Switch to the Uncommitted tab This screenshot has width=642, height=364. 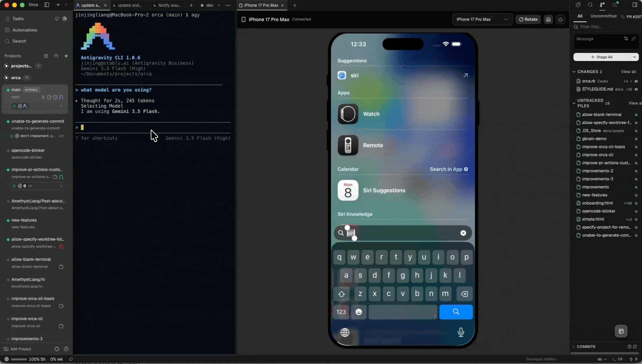click(603, 16)
